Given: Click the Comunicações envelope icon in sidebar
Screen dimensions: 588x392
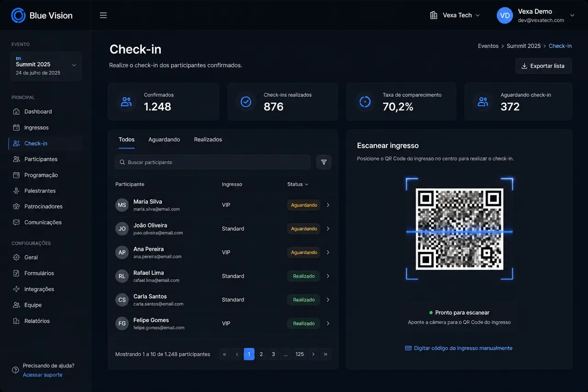Looking at the screenshot, I should [x=17, y=222].
